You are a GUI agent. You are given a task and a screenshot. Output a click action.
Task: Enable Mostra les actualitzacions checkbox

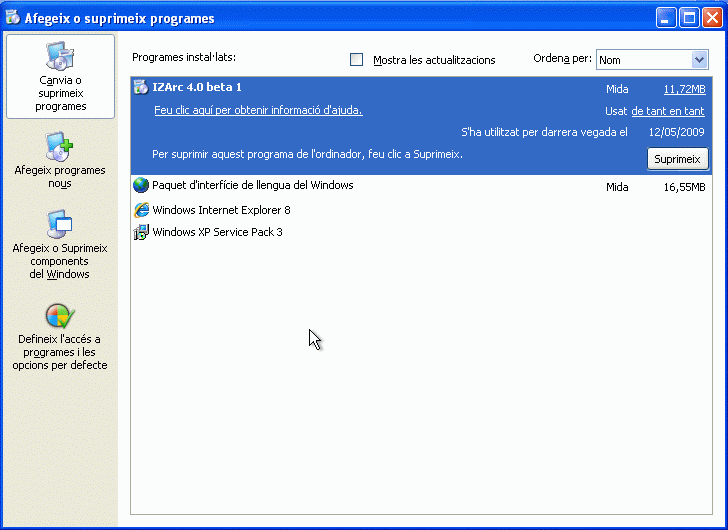pyautogui.click(x=357, y=60)
